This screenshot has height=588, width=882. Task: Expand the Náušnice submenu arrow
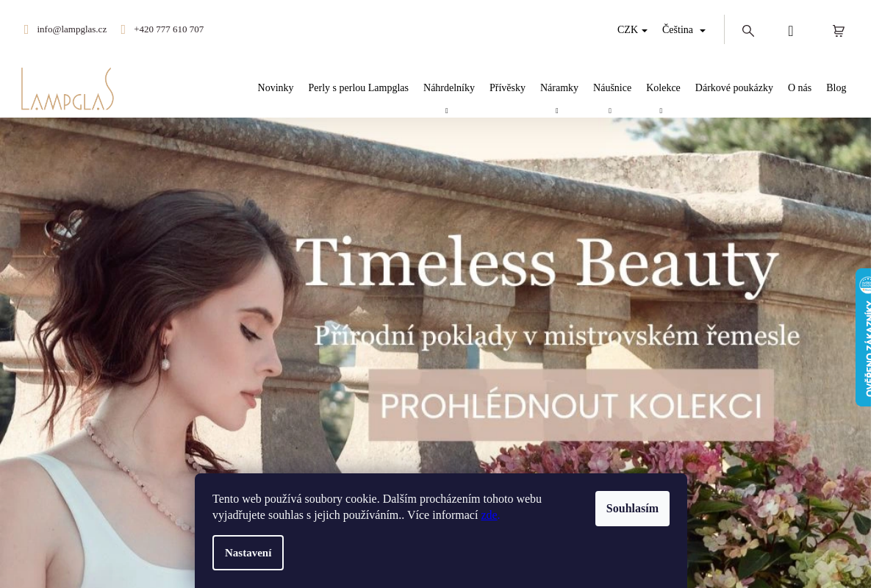point(609,111)
